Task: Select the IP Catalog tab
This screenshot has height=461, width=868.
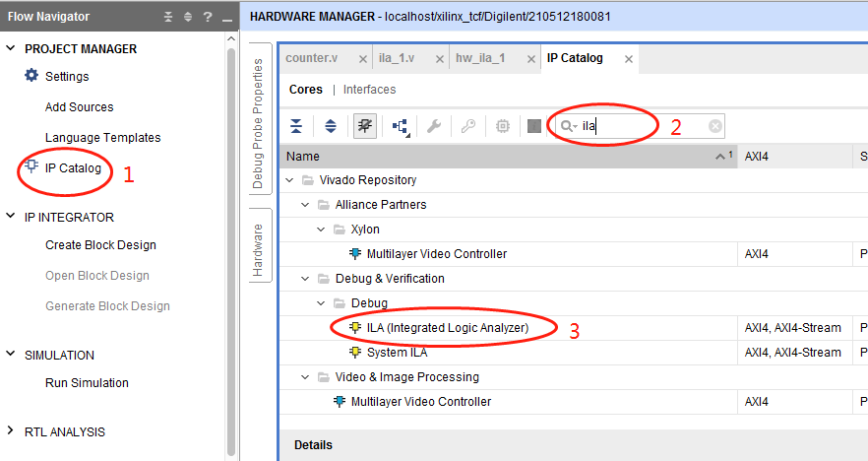Action: (575, 58)
